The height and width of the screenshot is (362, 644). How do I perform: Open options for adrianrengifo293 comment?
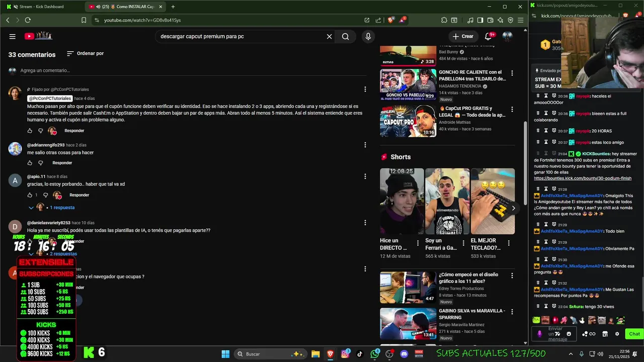coord(365,145)
